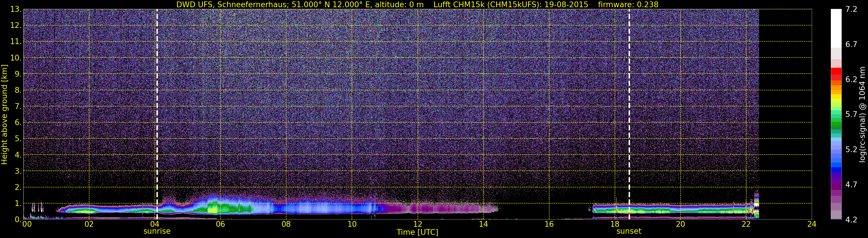Click the colorbar value label '5.2'
Viewport: 868px width, 238px height.
point(851,150)
